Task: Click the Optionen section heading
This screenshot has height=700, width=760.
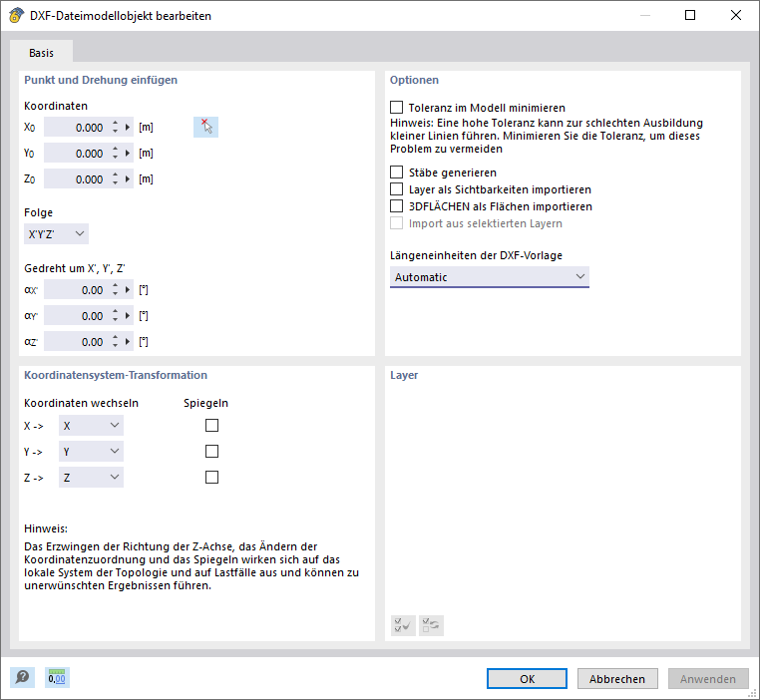Action: (415, 80)
